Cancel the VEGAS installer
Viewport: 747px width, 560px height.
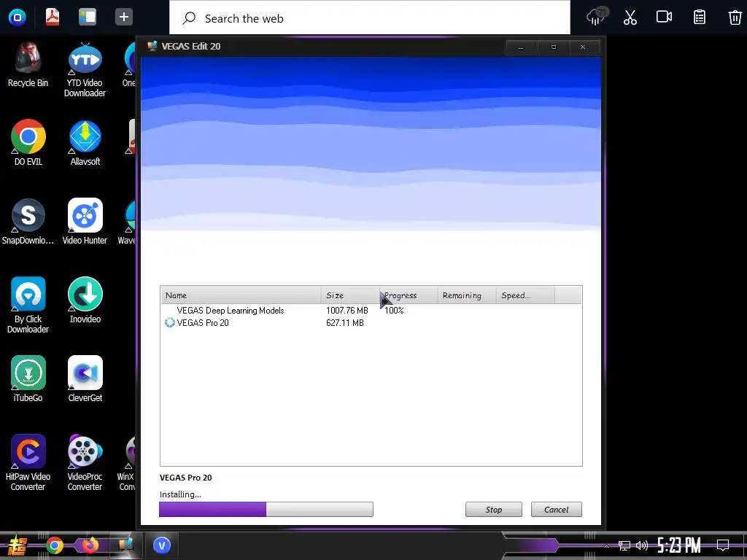click(557, 510)
